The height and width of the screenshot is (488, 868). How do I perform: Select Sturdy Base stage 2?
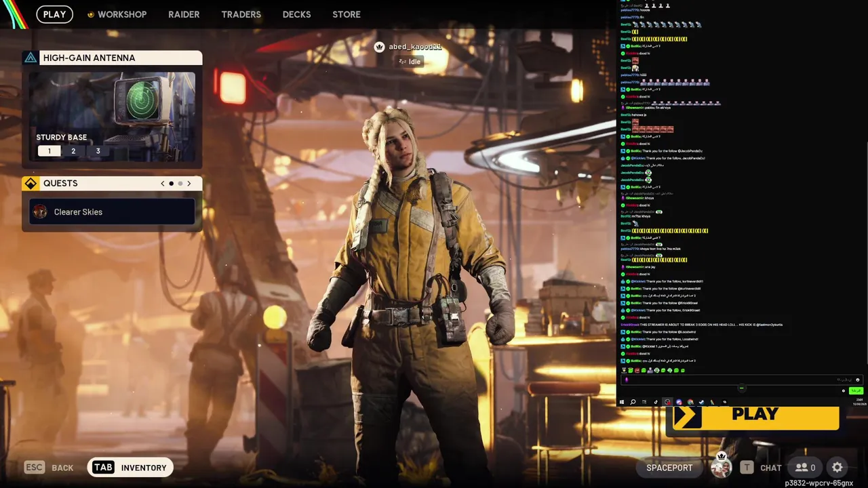(x=73, y=151)
